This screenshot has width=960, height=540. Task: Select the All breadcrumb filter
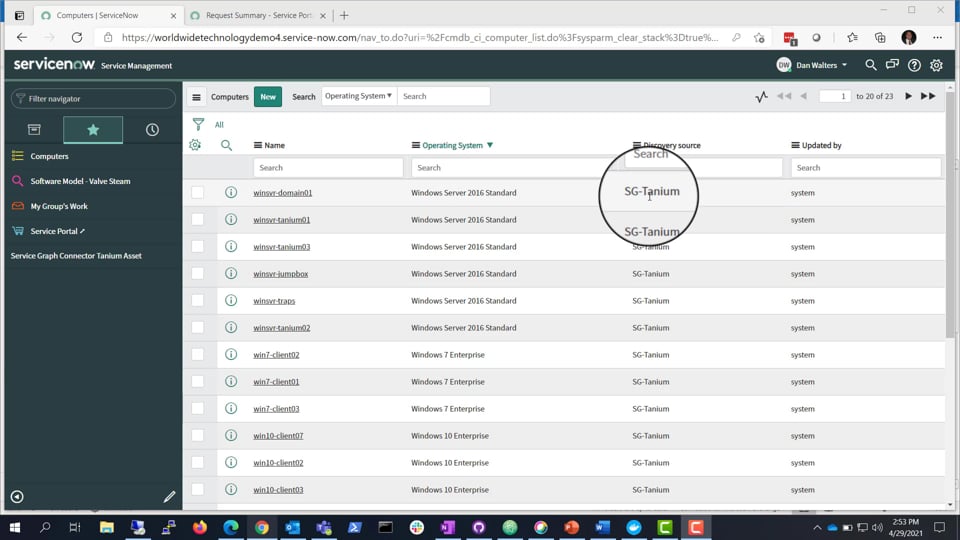tap(219, 125)
